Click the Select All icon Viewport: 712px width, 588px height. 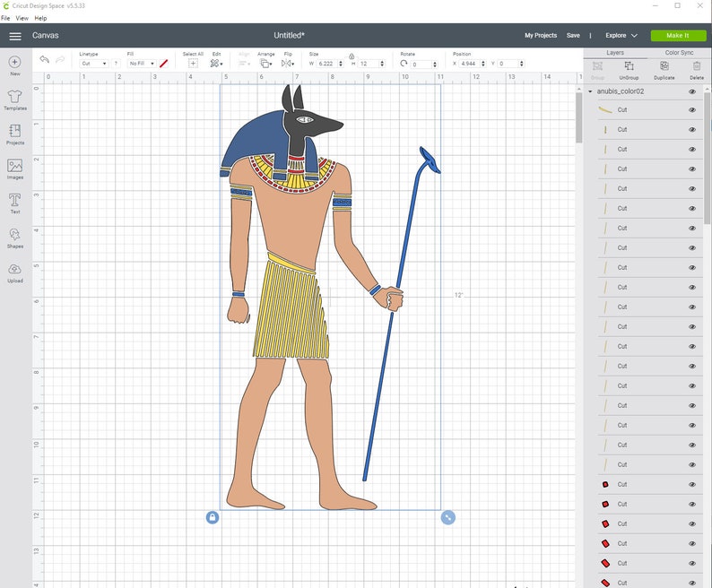point(193,63)
